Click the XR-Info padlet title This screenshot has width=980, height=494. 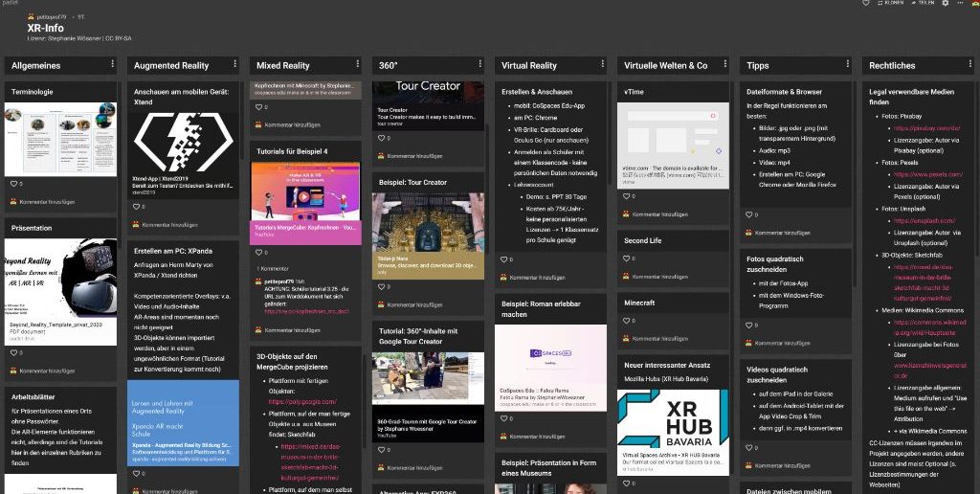point(46,28)
